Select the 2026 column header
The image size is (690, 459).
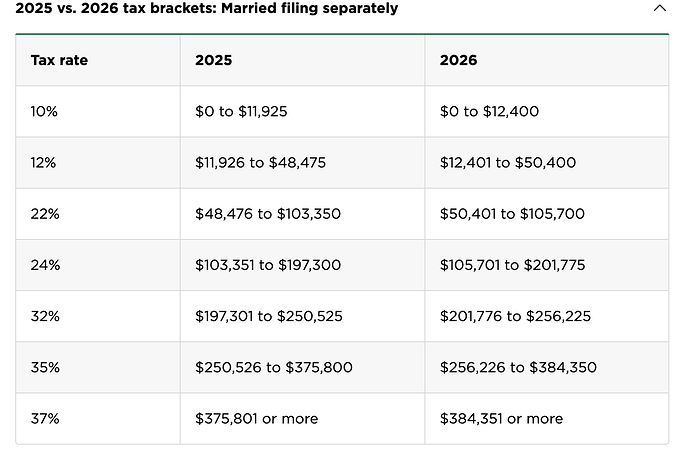(x=458, y=60)
